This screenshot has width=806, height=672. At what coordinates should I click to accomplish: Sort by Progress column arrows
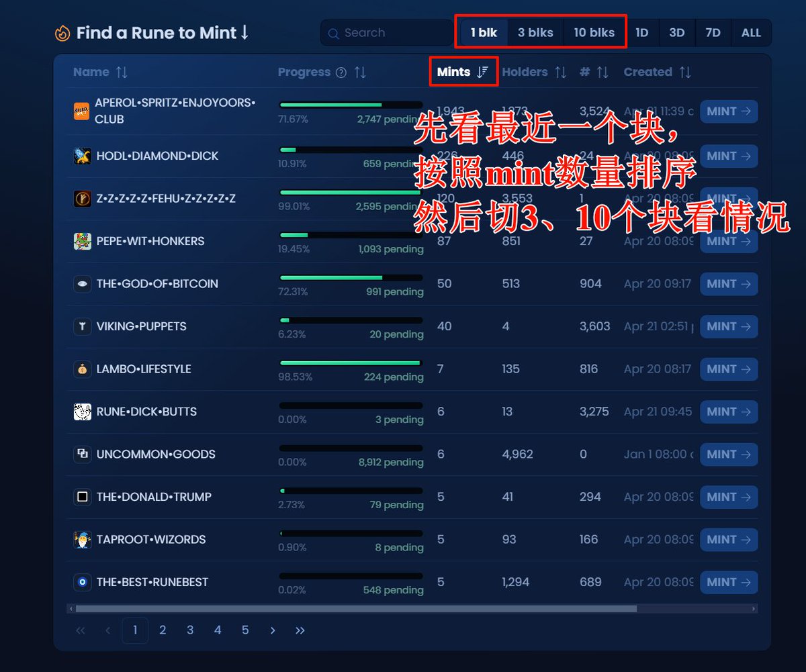pyautogui.click(x=360, y=73)
